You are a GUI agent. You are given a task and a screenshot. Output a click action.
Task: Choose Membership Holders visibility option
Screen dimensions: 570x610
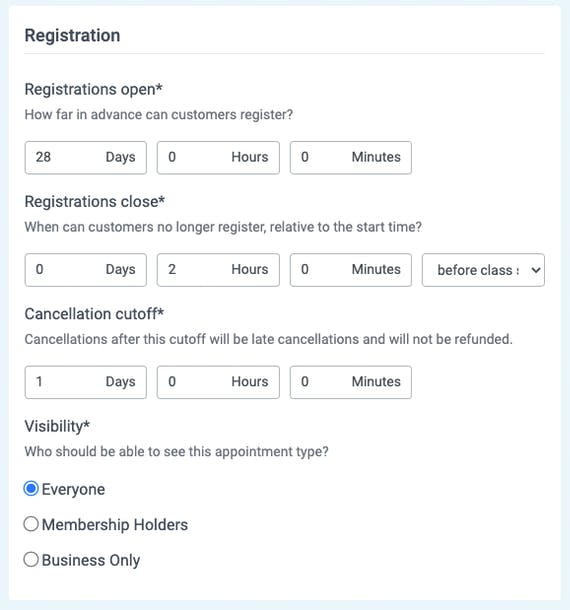point(31,524)
